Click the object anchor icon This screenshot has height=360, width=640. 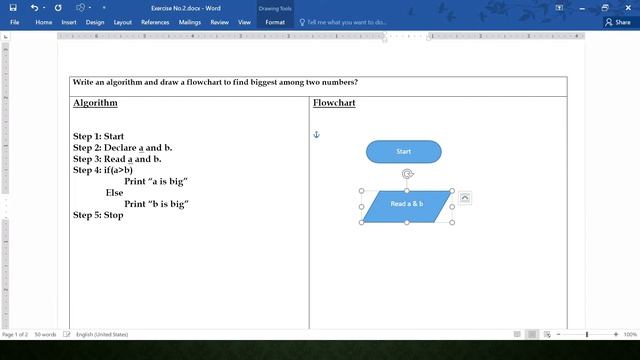(316, 134)
